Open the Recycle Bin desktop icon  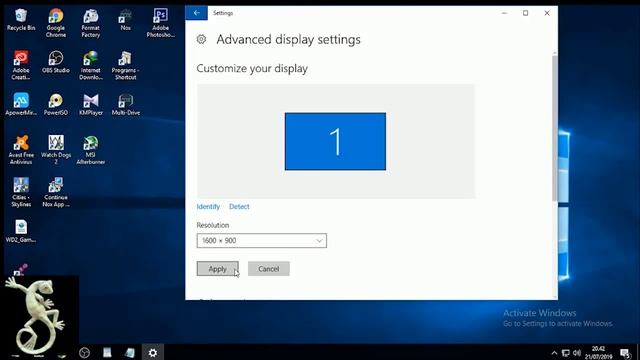coord(21,20)
